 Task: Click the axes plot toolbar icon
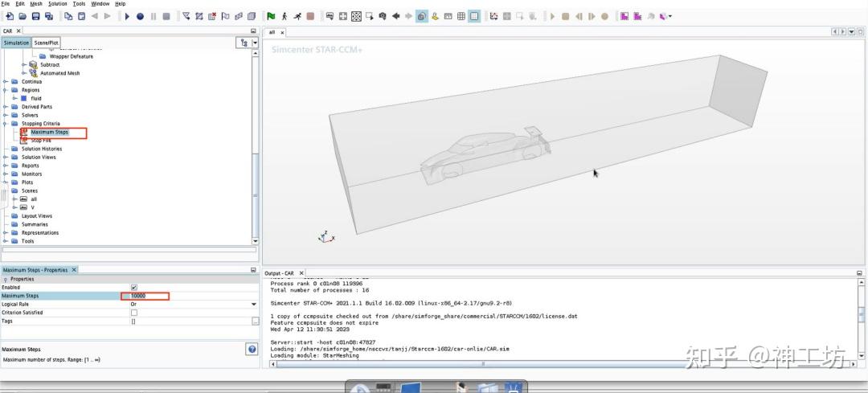(493, 16)
